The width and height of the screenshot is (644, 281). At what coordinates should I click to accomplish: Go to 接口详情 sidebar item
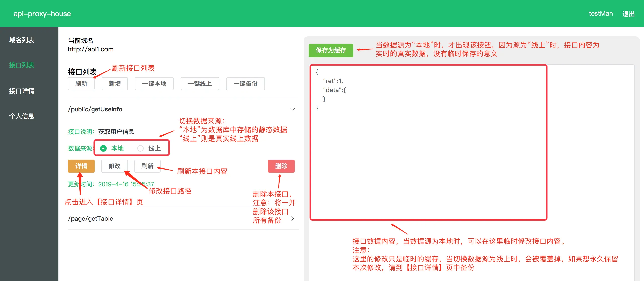tap(22, 91)
